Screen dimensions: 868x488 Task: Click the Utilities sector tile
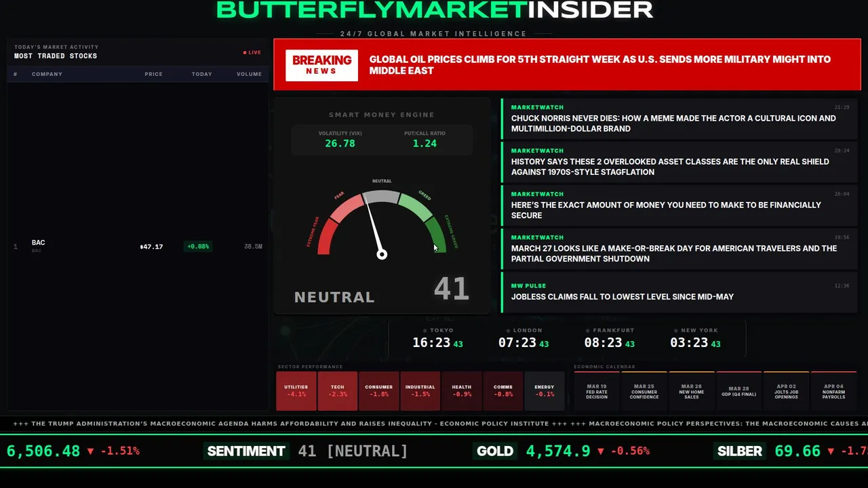(x=296, y=390)
